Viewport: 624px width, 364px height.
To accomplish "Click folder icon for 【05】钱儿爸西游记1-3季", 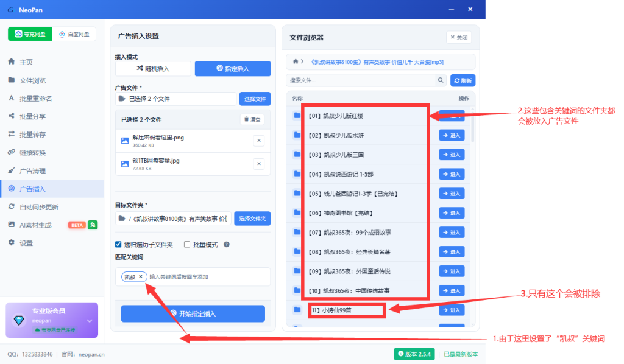I will (x=297, y=193).
